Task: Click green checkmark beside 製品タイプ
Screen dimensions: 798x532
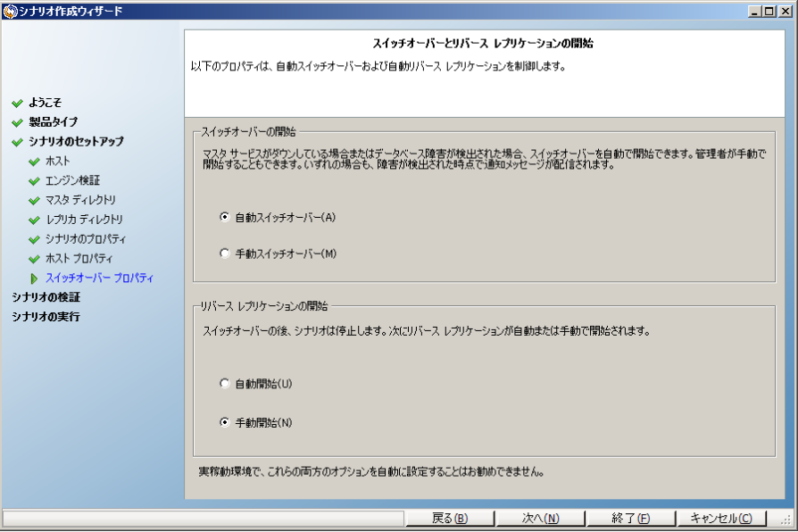Action: coord(17,122)
